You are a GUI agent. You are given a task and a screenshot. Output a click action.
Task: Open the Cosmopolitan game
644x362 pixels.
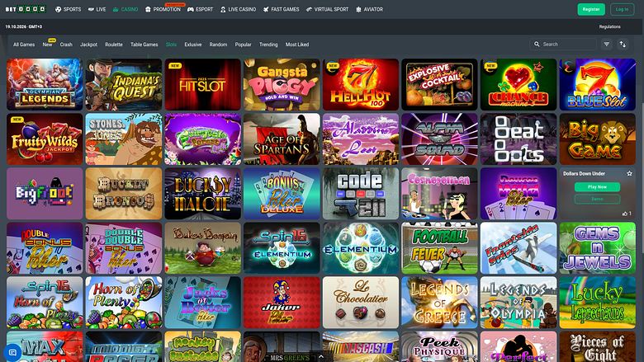[x=439, y=194]
